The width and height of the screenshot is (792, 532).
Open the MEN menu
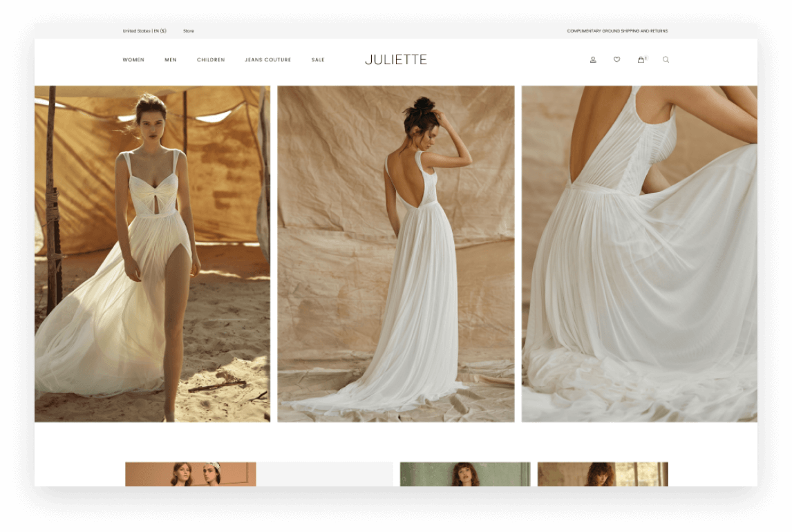(x=171, y=60)
